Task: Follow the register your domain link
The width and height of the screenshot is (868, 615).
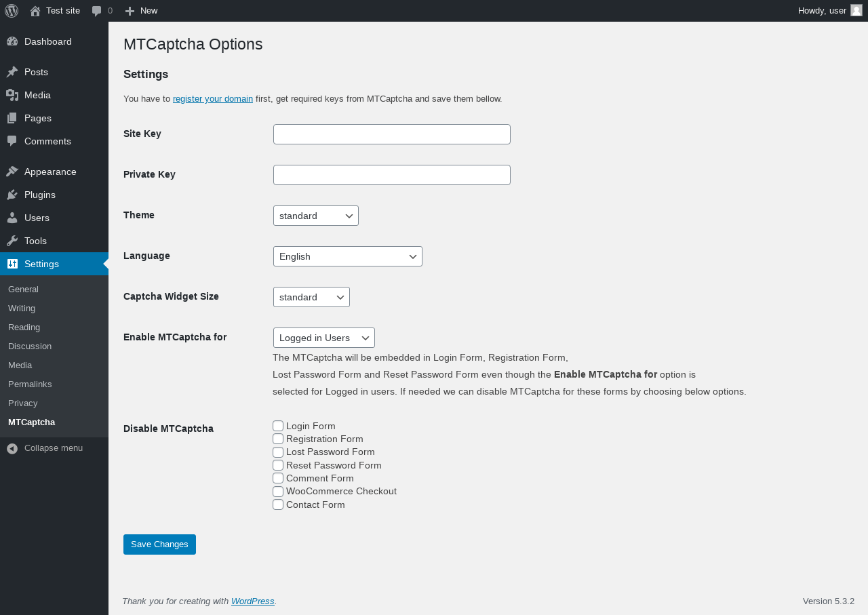Action: pyautogui.click(x=213, y=99)
